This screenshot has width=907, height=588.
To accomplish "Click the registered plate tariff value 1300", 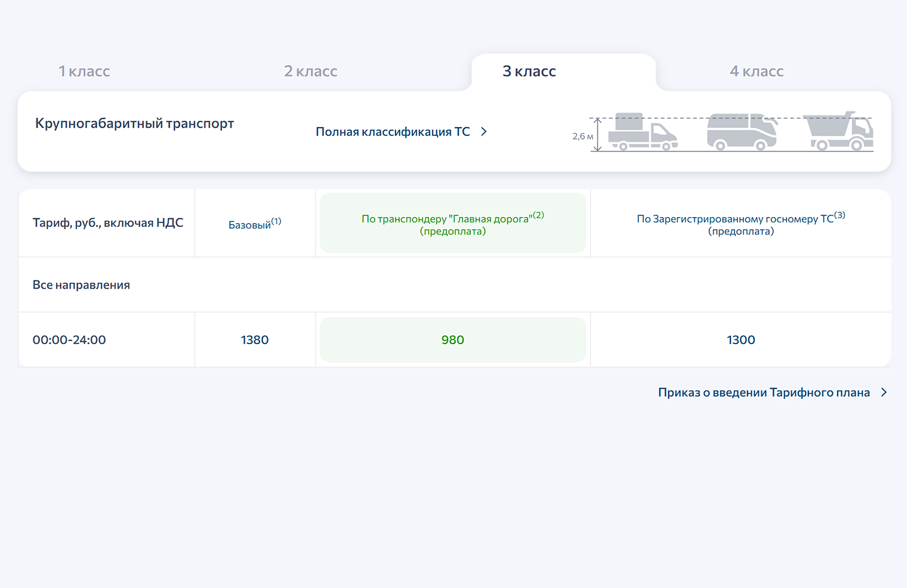I will pos(741,340).
